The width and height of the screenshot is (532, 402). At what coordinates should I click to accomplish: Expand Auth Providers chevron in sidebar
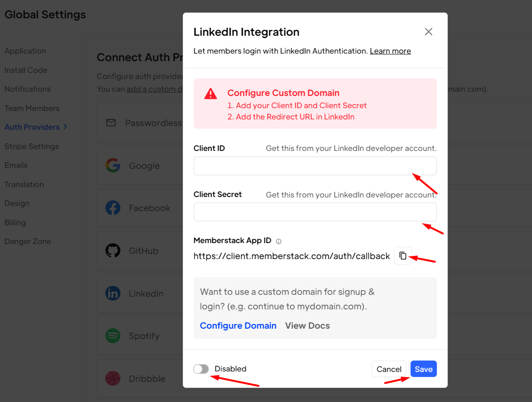(65, 127)
